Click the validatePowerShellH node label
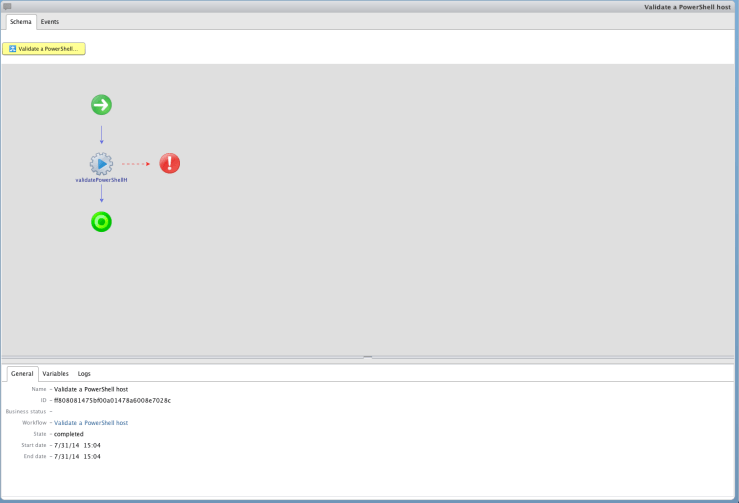Screen dimensions: 739x503 [x=101, y=180]
